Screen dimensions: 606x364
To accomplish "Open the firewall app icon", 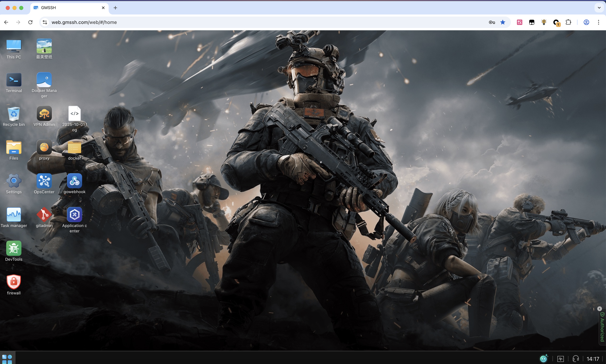I will [14, 282].
